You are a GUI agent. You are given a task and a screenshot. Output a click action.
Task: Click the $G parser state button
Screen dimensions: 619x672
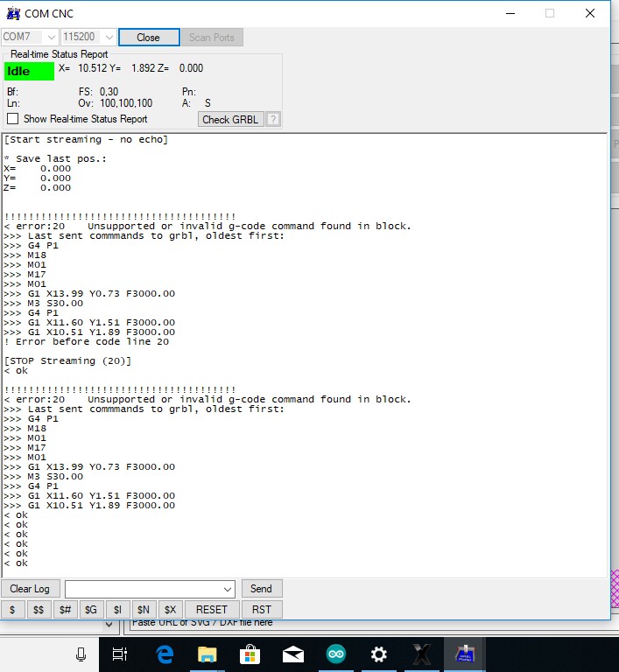tap(91, 609)
